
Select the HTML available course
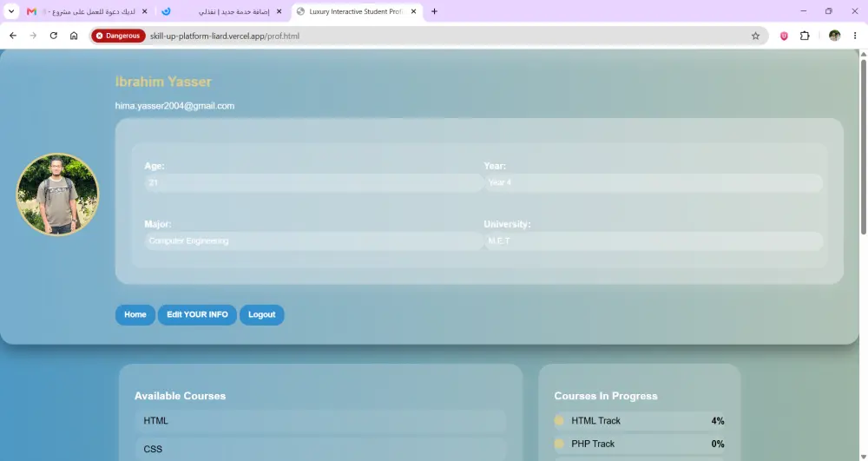pos(320,420)
